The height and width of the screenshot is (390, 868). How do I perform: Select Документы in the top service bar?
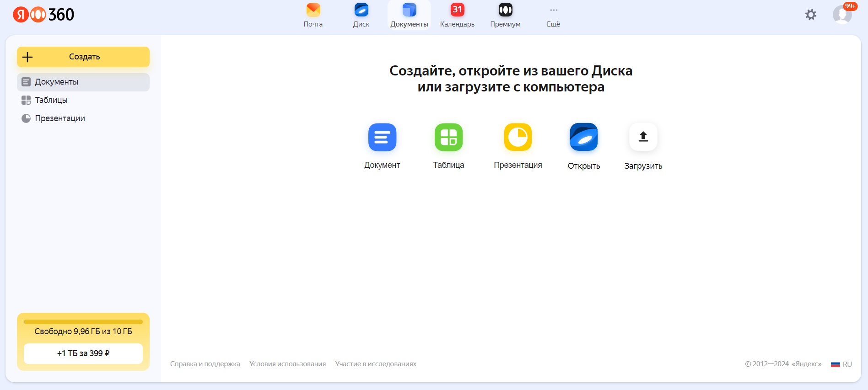coord(409,15)
